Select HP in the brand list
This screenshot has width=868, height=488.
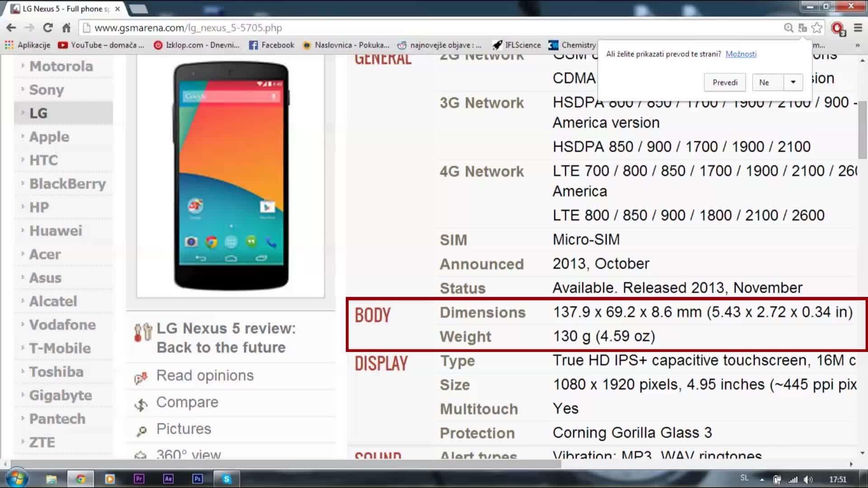pos(39,207)
